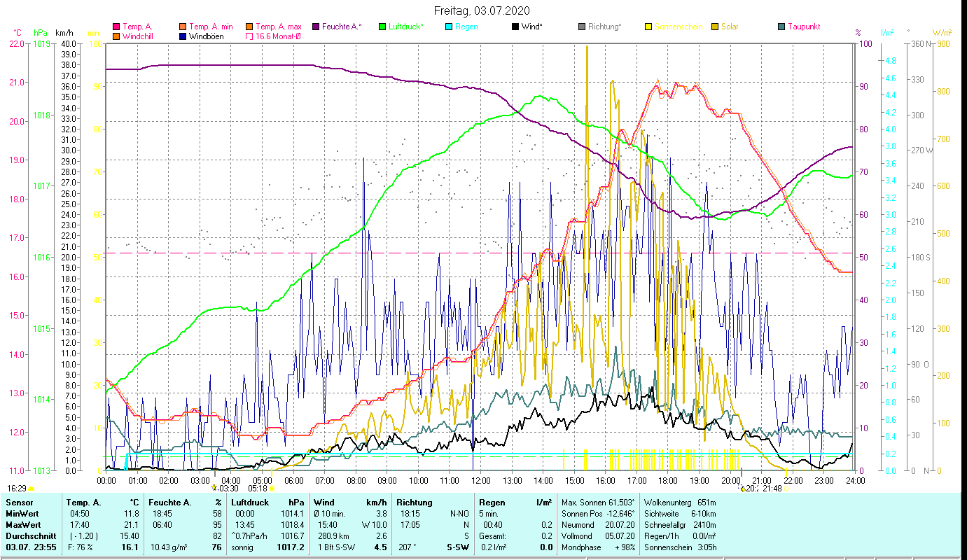Click the Windböen legend label
967x560 pixels.
(207, 36)
